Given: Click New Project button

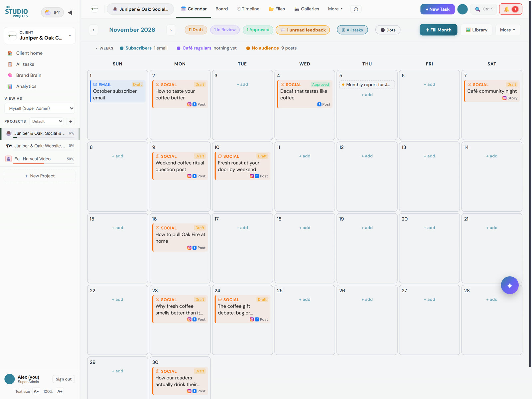Looking at the screenshot, I should (40, 176).
